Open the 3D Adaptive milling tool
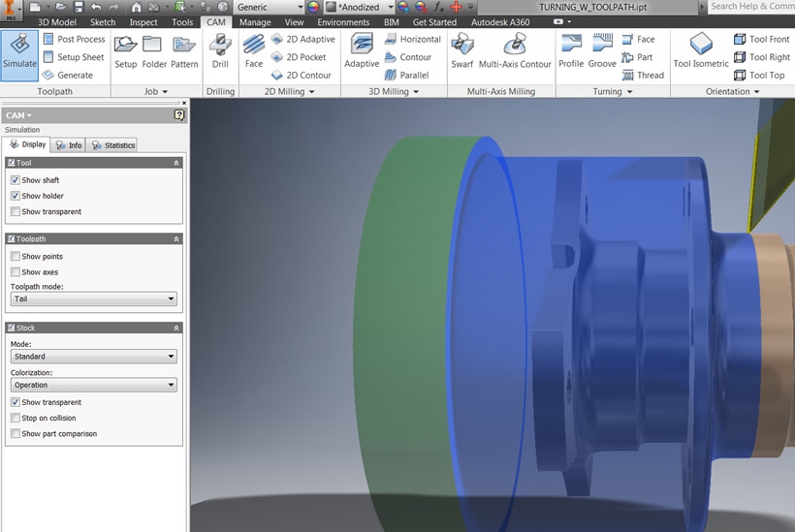The width and height of the screenshot is (795, 532). point(362,50)
